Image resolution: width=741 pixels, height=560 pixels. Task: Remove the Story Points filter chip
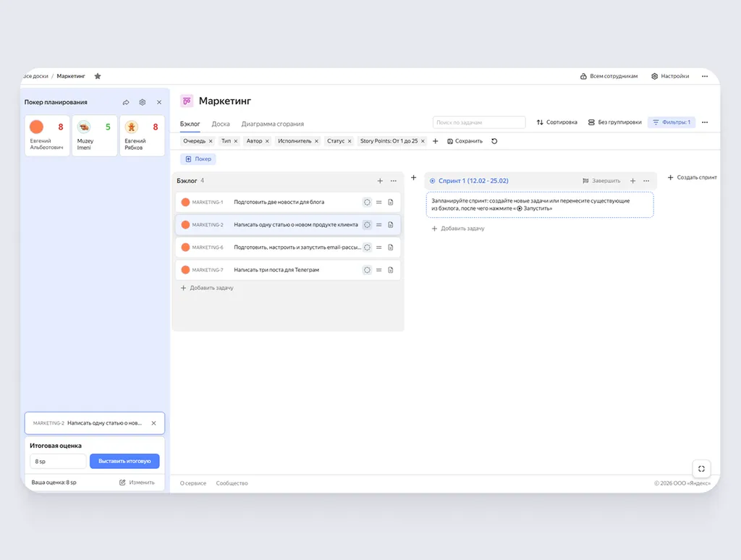click(x=423, y=141)
